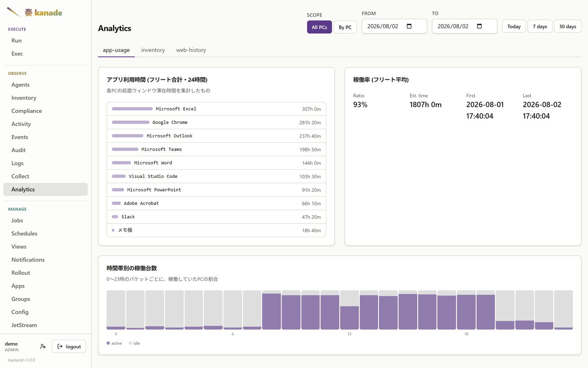Switch to the inventory tab

tap(153, 50)
